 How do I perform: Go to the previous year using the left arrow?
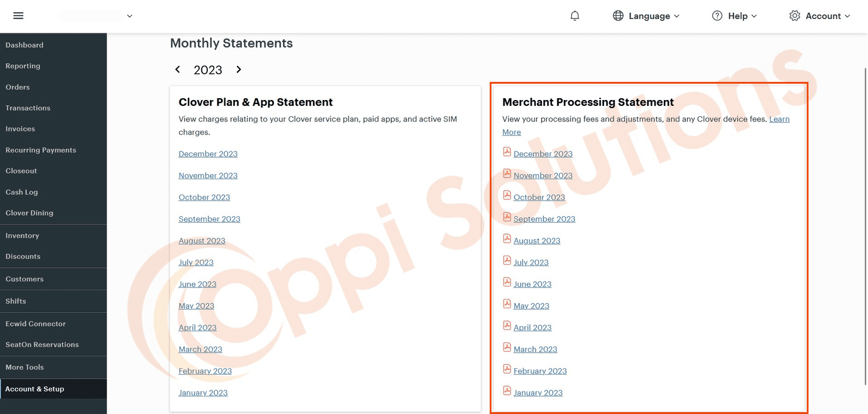178,69
